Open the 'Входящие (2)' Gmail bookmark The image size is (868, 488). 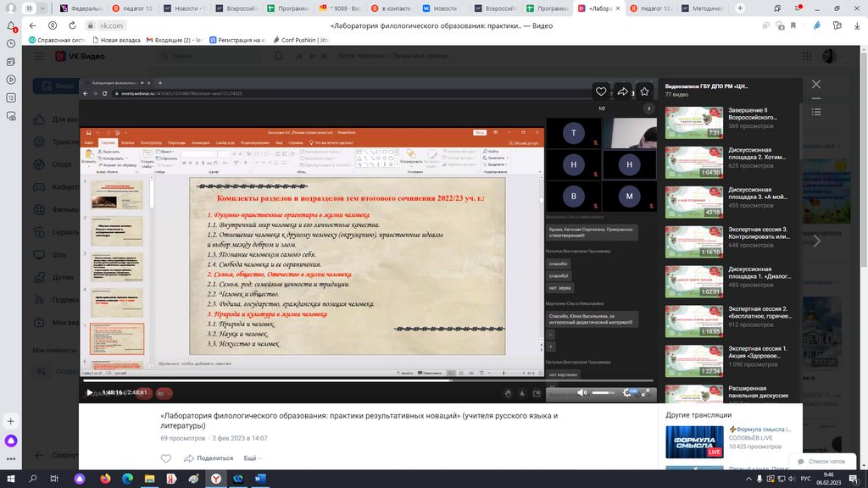point(180,40)
